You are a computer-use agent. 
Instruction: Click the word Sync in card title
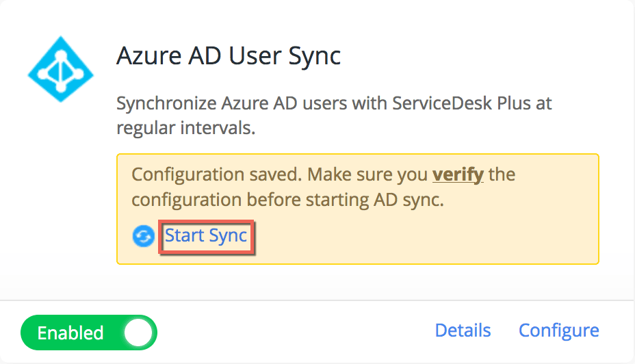tap(314, 56)
